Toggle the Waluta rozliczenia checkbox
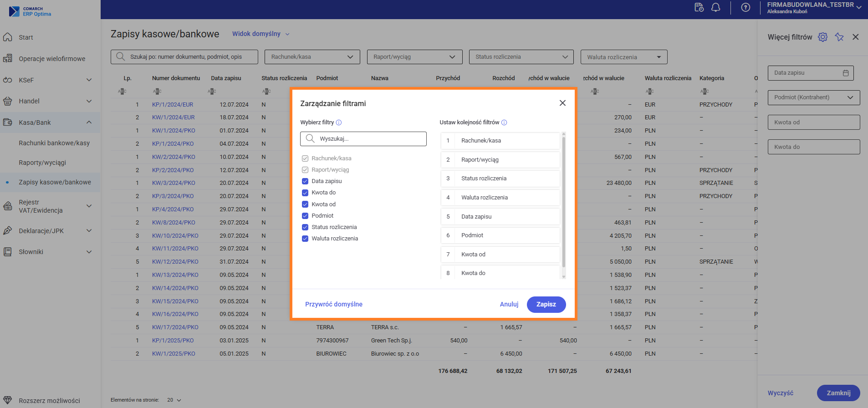 pos(305,239)
